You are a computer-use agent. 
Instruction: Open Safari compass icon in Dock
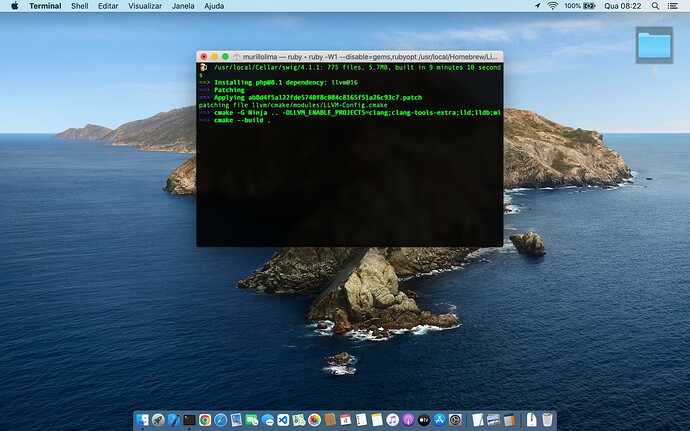pyautogui.click(x=220, y=420)
